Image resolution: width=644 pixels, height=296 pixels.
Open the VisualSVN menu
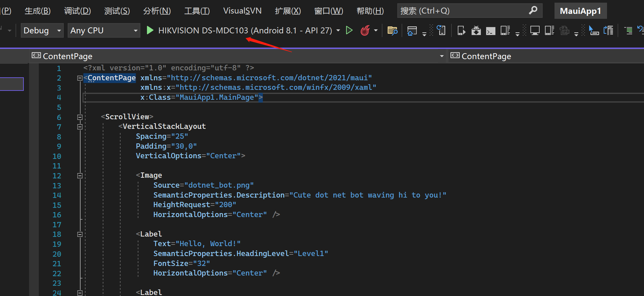coord(242,11)
